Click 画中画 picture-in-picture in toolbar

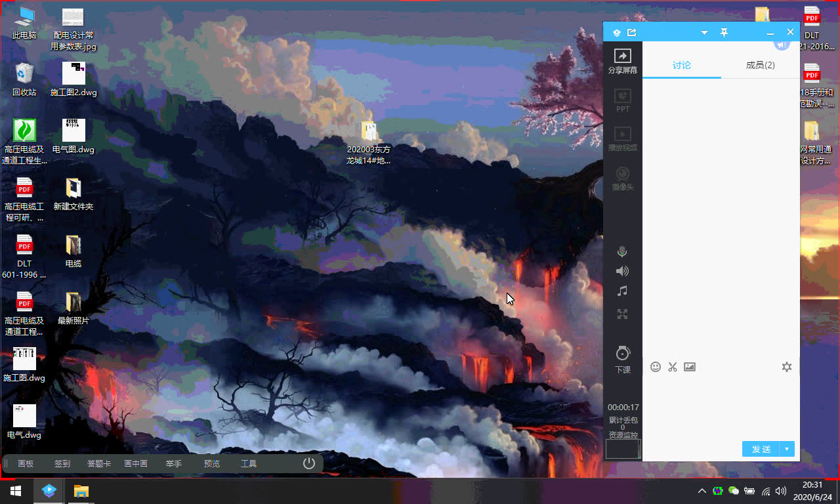[136, 463]
